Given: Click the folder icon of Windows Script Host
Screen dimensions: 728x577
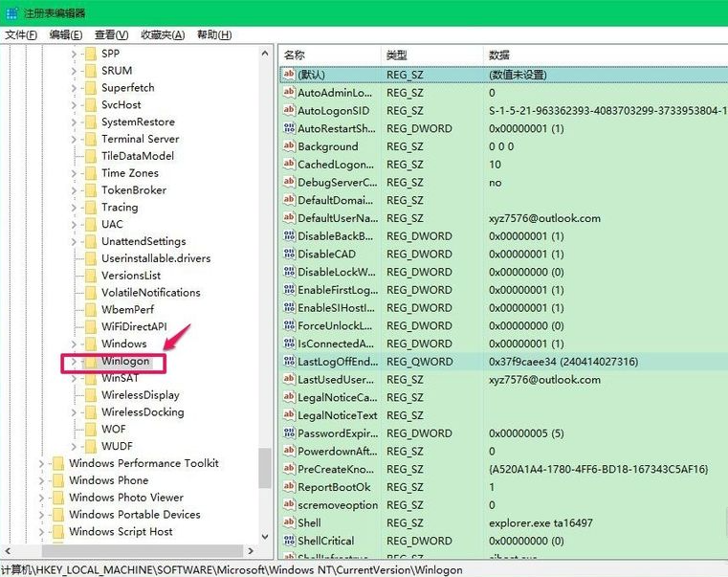Looking at the screenshot, I should coord(58,531).
